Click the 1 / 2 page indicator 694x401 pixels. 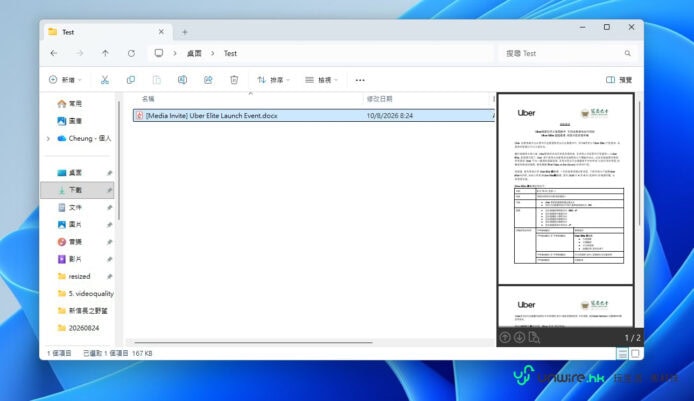[x=632, y=338]
